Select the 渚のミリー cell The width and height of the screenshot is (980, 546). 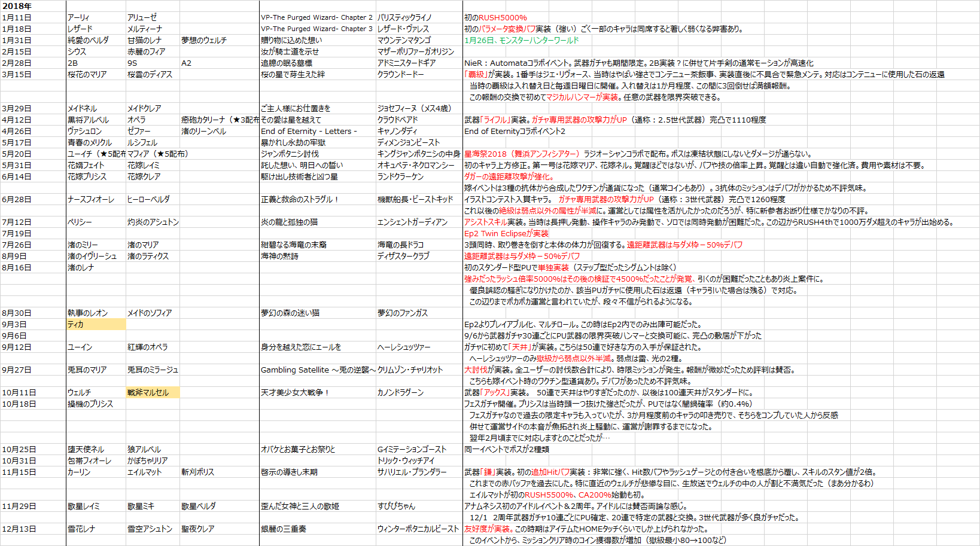(96, 245)
